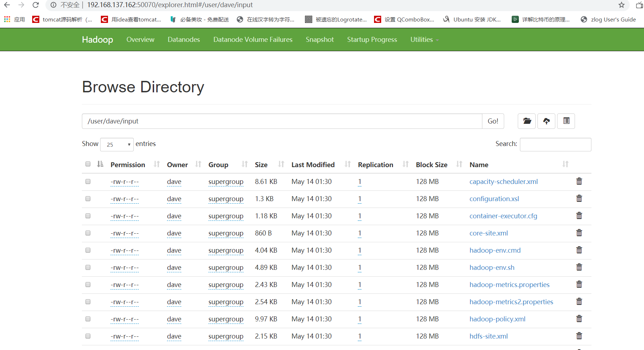
Task: Open the Startup Progress tab
Action: pos(372,39)
